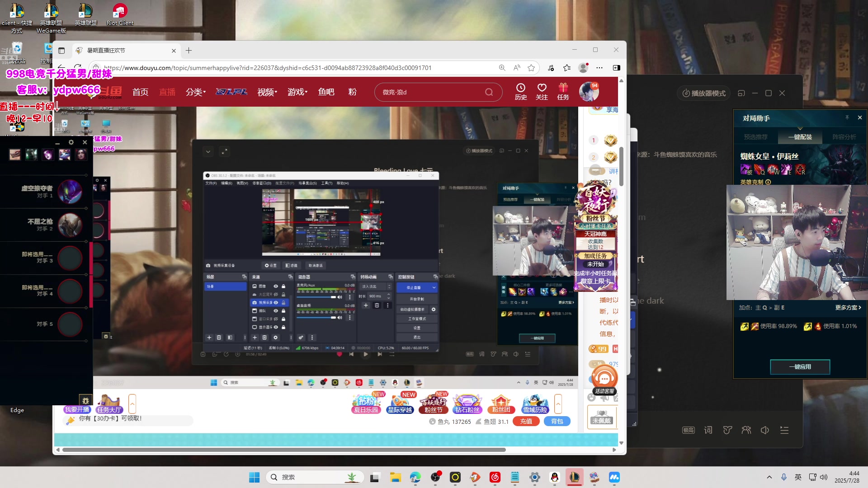This screenshot has height=488, width=868.
Task: Click the magnifier icon in Douyu search box
Action: [489, 92]
